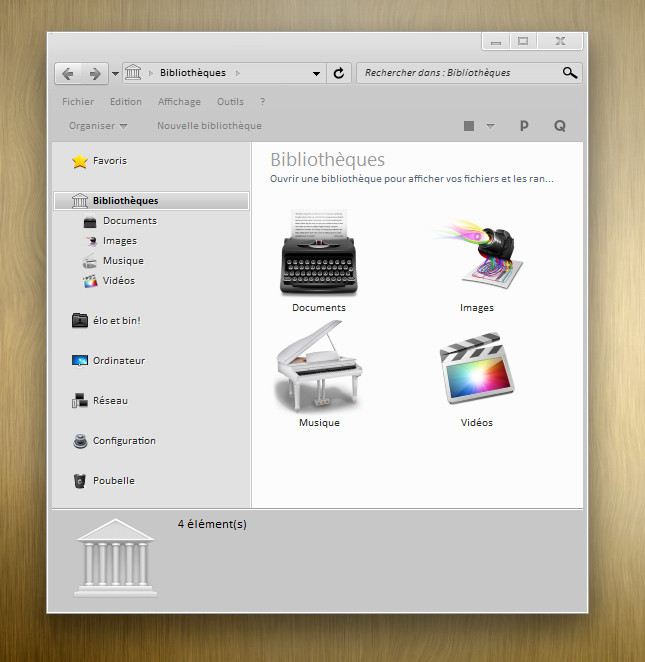Viewport: 645px width, 662px height.
Task: Open the élo et bin! user folder
Action: pos(106,321)
